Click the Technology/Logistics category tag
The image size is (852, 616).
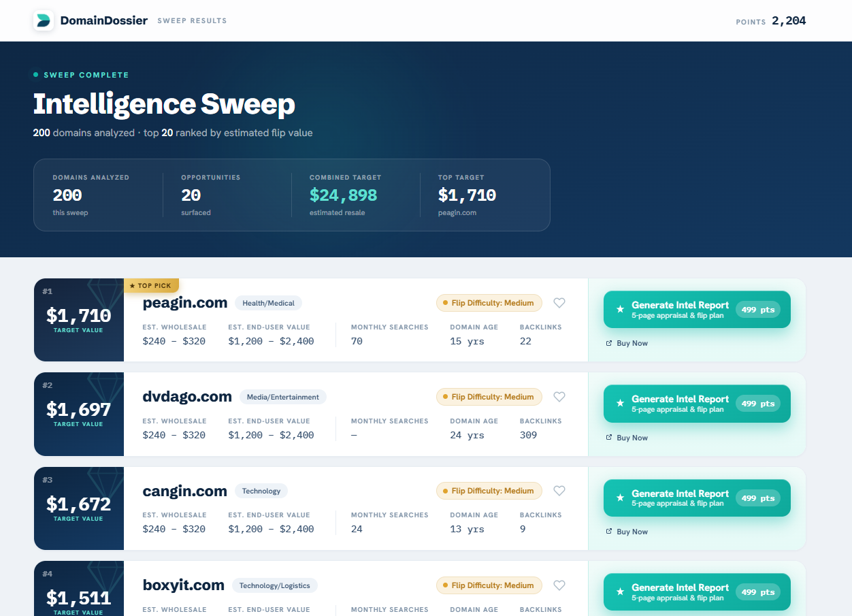pos(275,586)
